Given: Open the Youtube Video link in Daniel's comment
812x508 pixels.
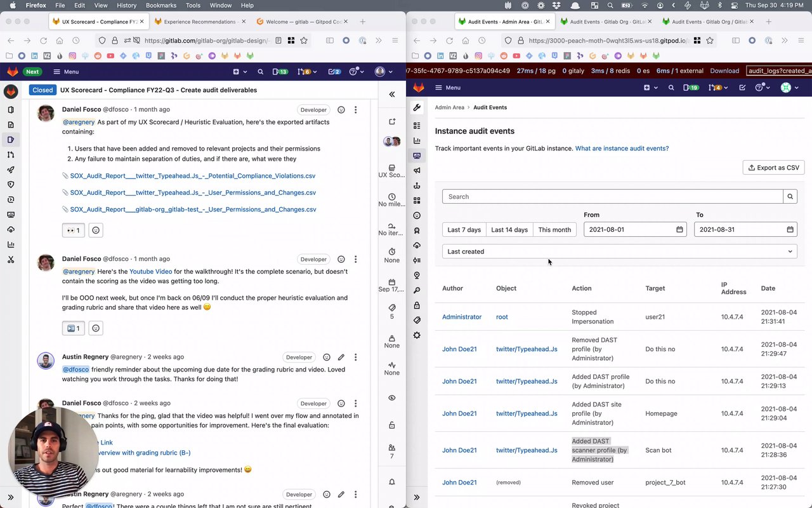Looking at the screenshot, I should [x=151, y=272].
